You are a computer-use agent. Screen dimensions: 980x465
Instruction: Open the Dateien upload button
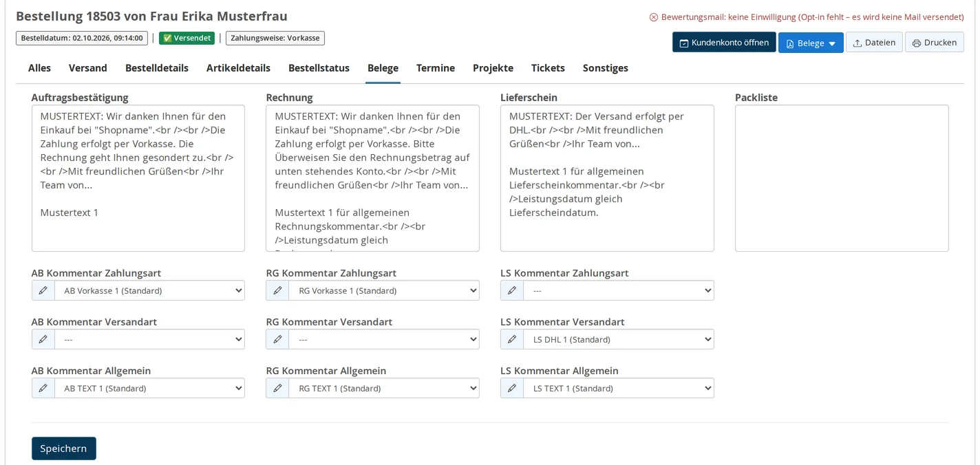click(x=874, y=43)
